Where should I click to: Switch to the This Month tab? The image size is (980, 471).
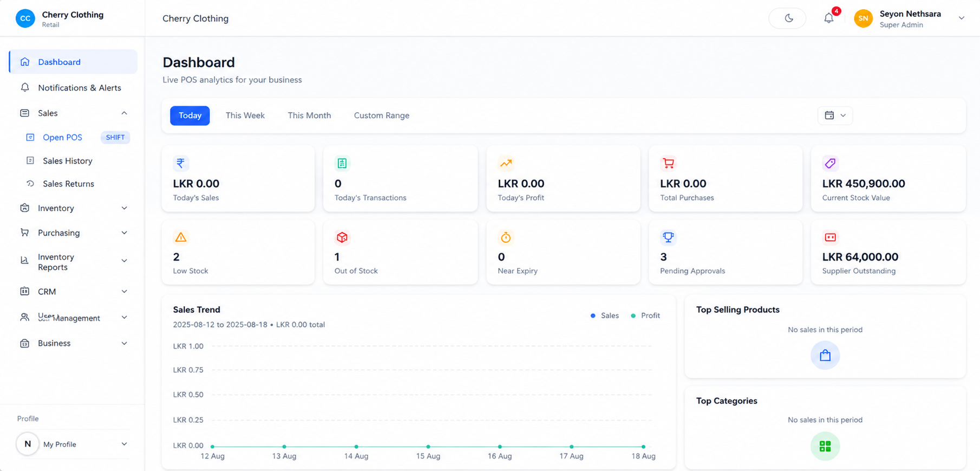pyautogui.click(x=309, y=115)
